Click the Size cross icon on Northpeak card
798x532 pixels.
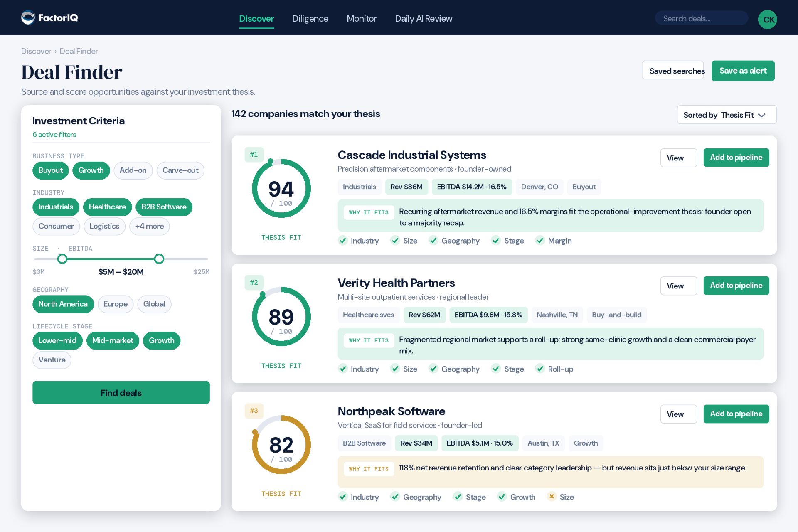pos(552,497)
